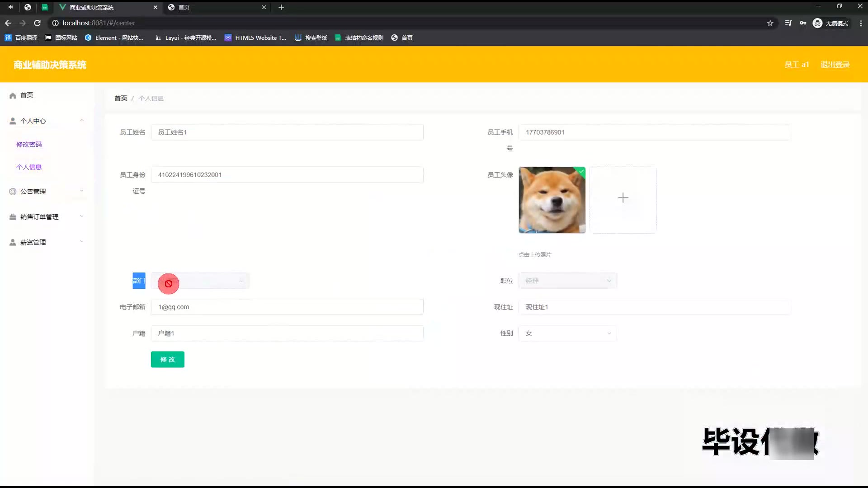Select 修改密码 in the sidebar
Viewport: 868px width, 488px height.
tap(29, 145)
